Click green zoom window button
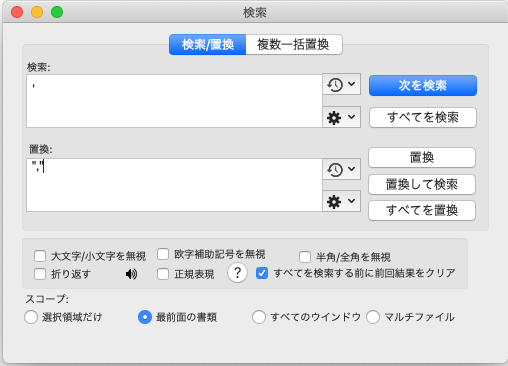This screenshot has width=508, height=366. coord(57,12)
